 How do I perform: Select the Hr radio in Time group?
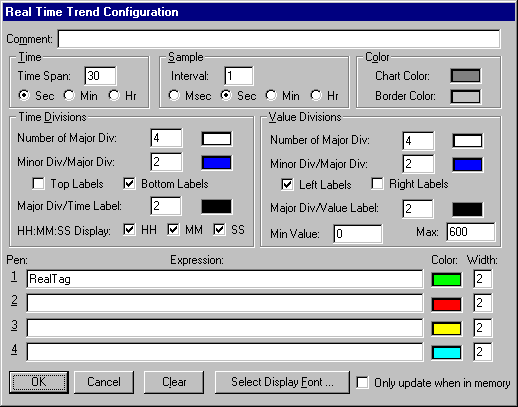pos(114,95)
